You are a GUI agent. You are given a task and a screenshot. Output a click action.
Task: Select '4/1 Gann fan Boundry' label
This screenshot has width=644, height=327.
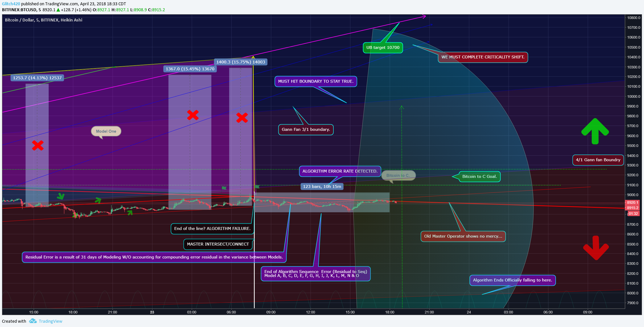(x=598, y=160)
